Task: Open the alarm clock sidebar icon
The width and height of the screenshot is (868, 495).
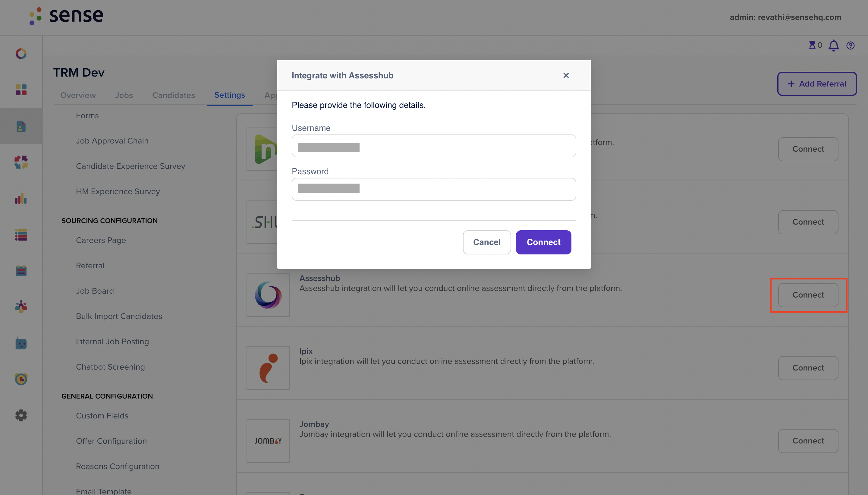Action: pos(21,379)
